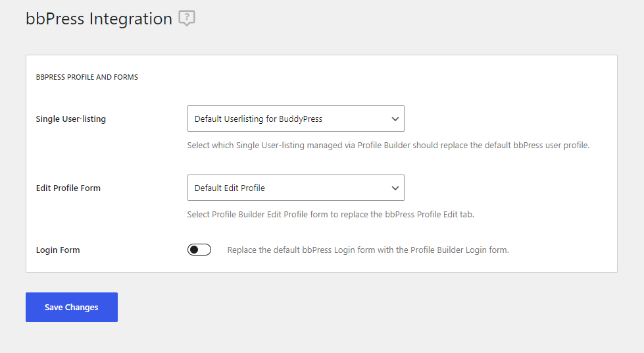This screenshot has width=644, height=353.
Task: Enable the Login Form toggle switch
Action: 199,250
